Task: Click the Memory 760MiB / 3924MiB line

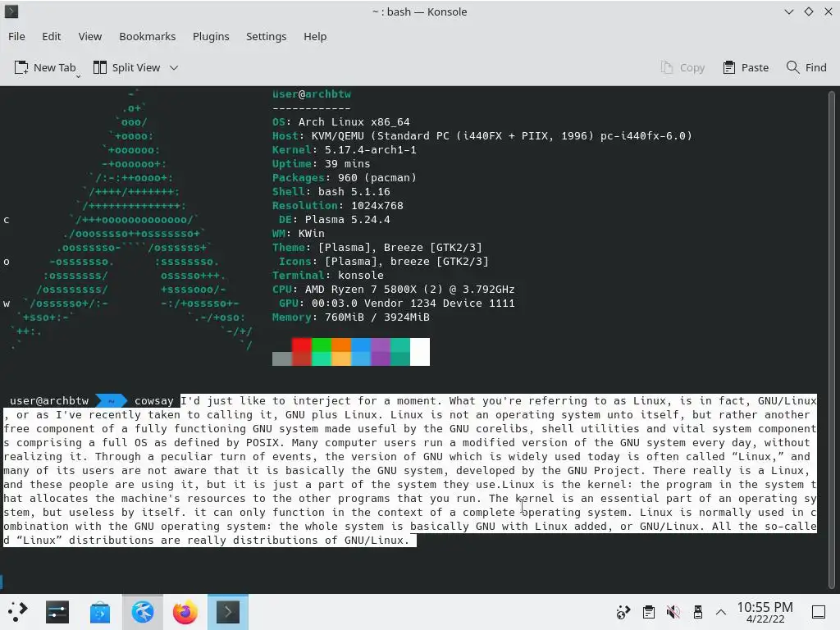Action: pyautogui.click(x=351, y=317)
